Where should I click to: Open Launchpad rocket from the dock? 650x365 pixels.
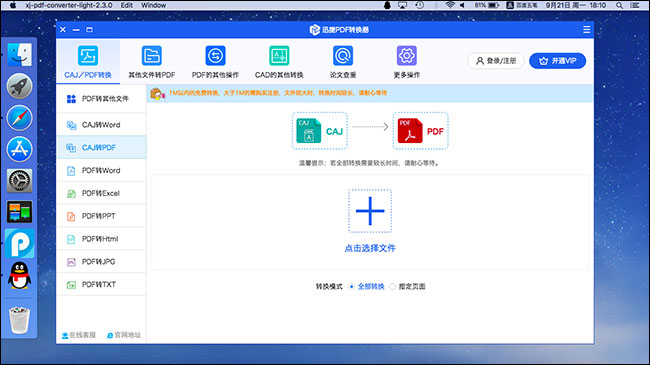[x=19, y=86]
